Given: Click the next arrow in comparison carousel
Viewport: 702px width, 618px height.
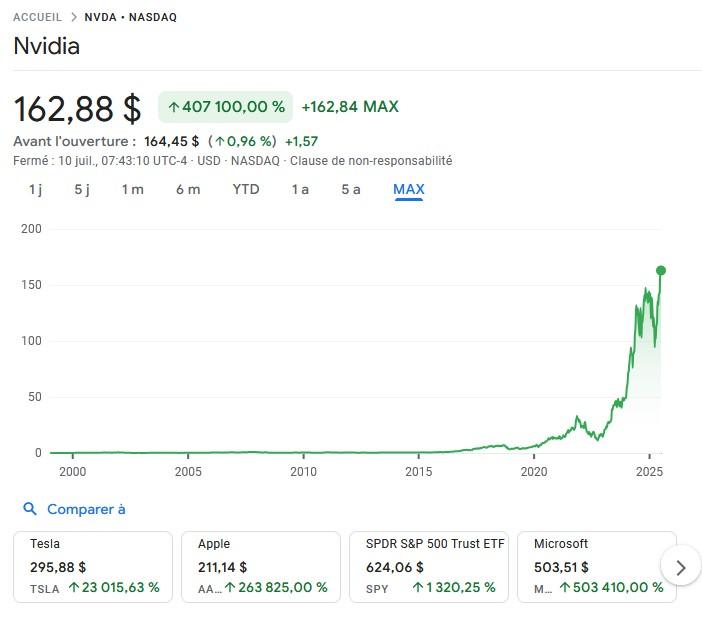Looking at the screenshot, I should coord(680,567).
